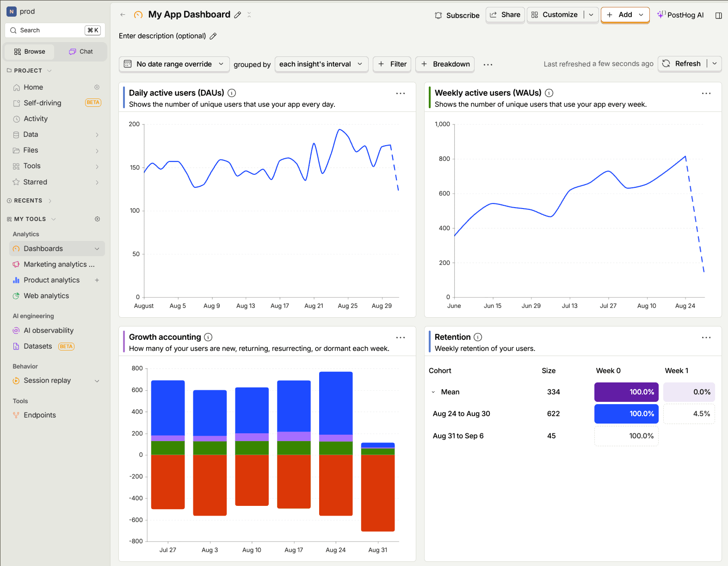This screenshot has width=728, height=566.
Task: Click the sidebar Search field
Action: point(55,31)
